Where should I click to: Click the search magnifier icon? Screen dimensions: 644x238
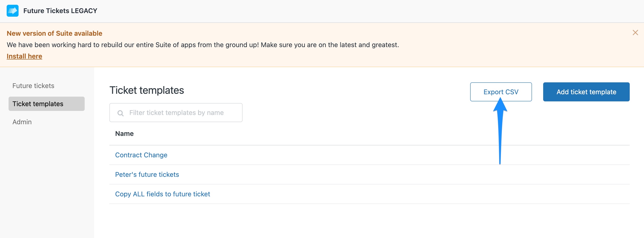point(121,113)
